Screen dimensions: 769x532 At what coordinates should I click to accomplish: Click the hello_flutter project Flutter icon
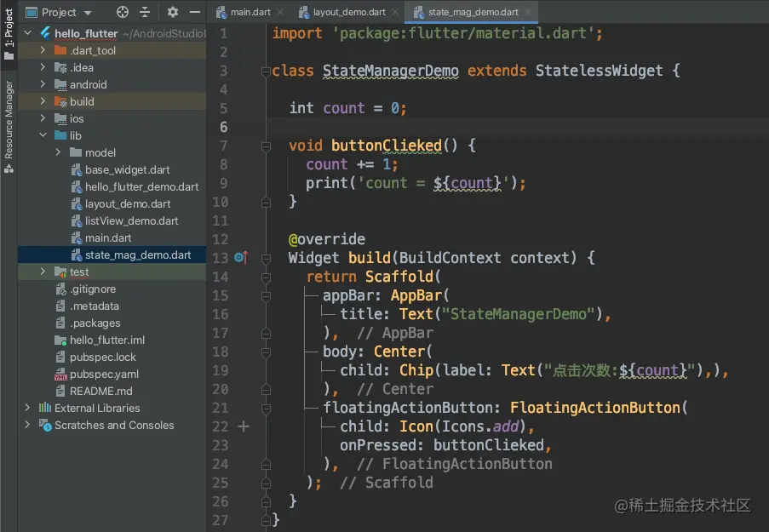click(x=45, y=33)
